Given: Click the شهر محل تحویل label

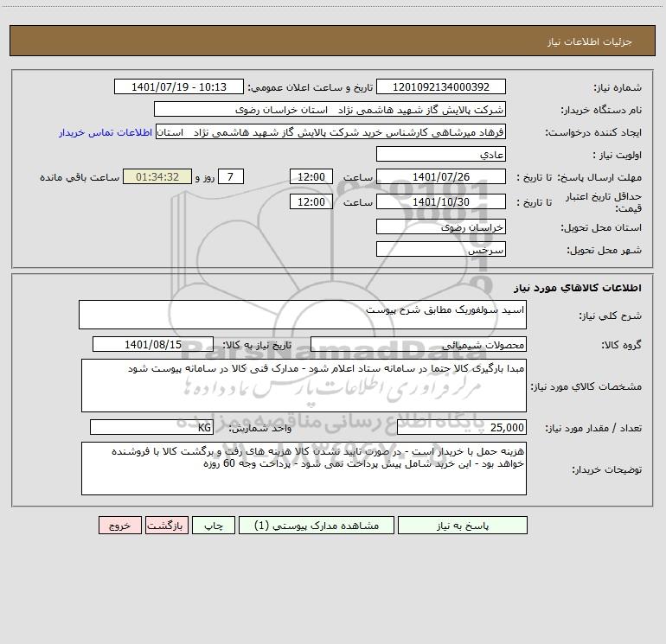Looking at the screenshot, I should click(x=604, y=250).
